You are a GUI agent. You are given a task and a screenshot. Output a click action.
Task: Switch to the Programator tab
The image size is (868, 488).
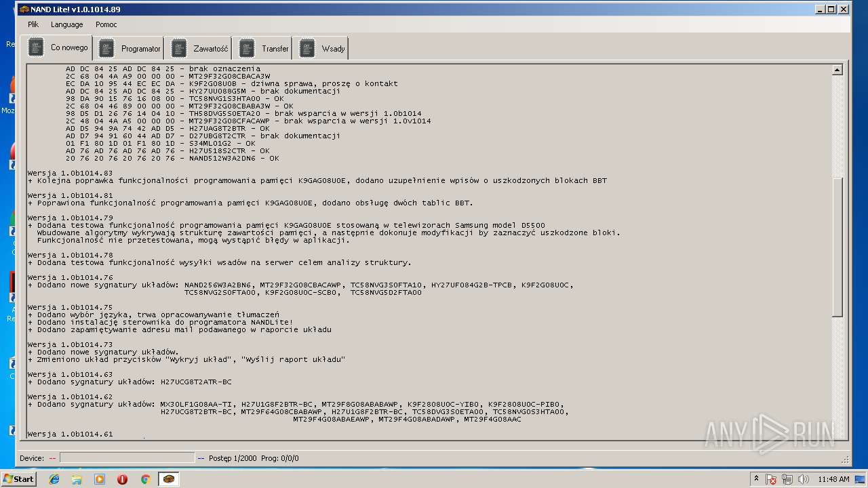coord(130,49)
